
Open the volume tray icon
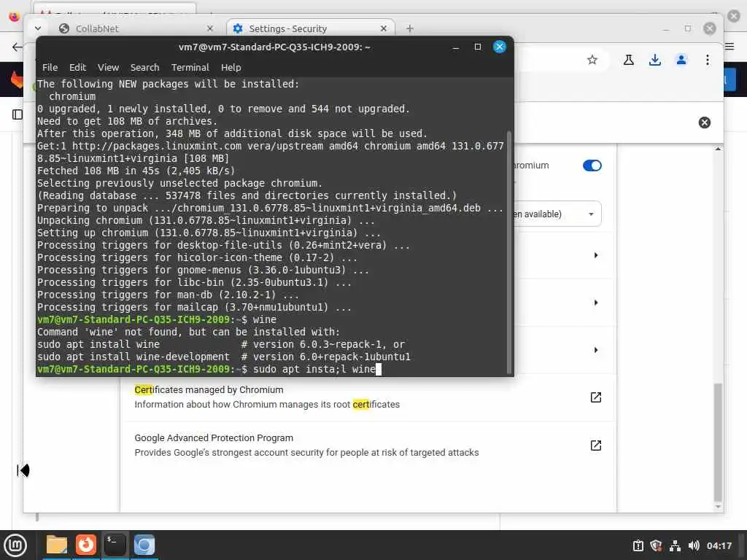point(694,545)
